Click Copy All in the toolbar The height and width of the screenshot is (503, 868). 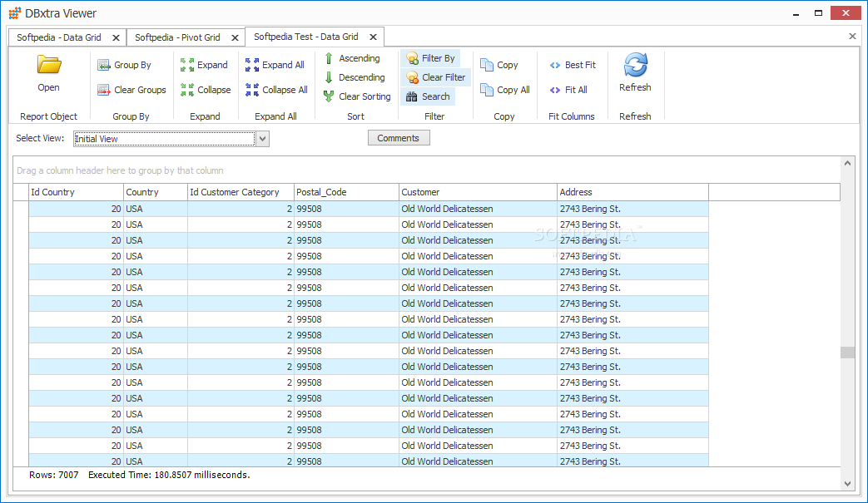(505, 90)
